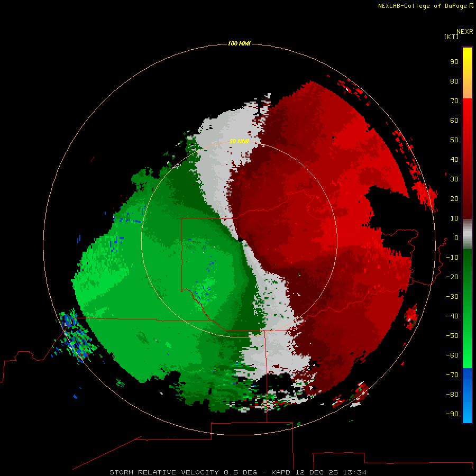Click the 60 value on velocity scale
The height and width of the screenshot is (476, 476).
(x=454, y=121)
